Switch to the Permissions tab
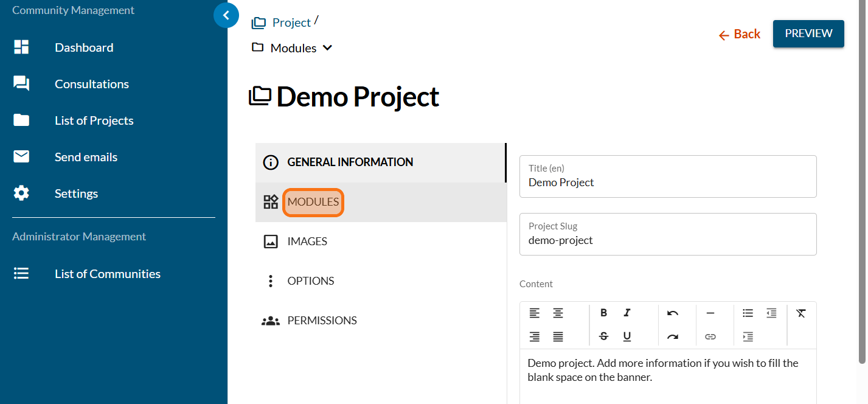Screen dimensions: 868x404 pyautogui.click(x=322, y=321)
